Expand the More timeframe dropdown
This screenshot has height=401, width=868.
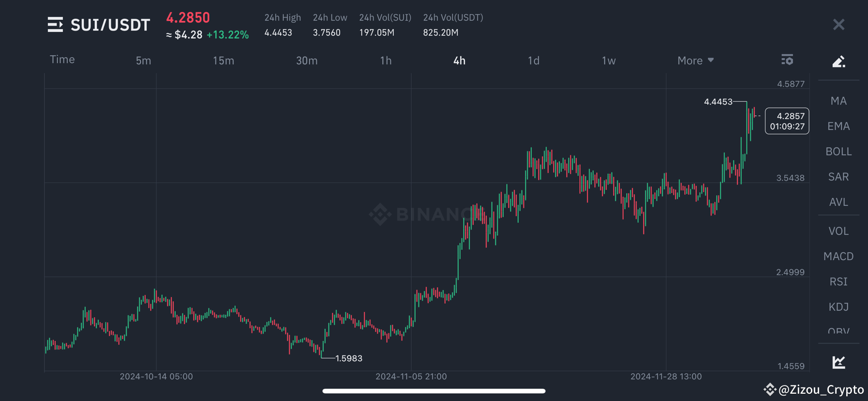click(x=695, y=60)
